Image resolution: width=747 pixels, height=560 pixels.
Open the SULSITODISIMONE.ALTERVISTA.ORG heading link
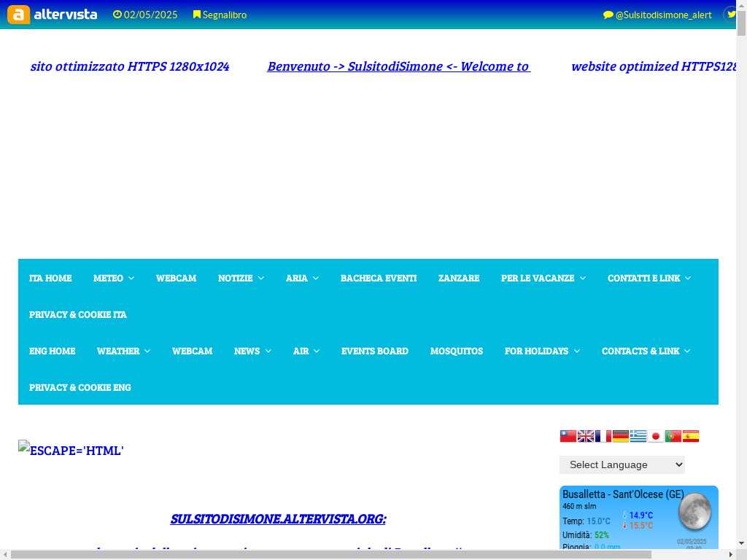click(x=278, y=518)
